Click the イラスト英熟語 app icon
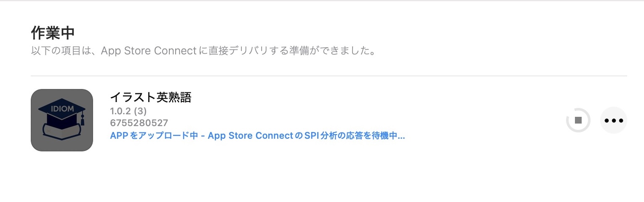Screen dimensions: 644x202 [x=62, y=120]
